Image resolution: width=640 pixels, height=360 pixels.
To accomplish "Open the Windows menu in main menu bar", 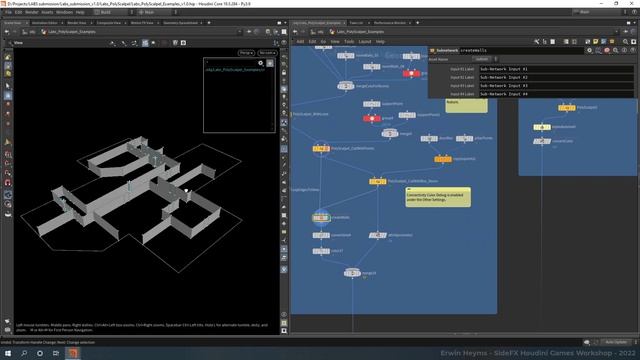I will pyautogui.click(x=64, y=12).
